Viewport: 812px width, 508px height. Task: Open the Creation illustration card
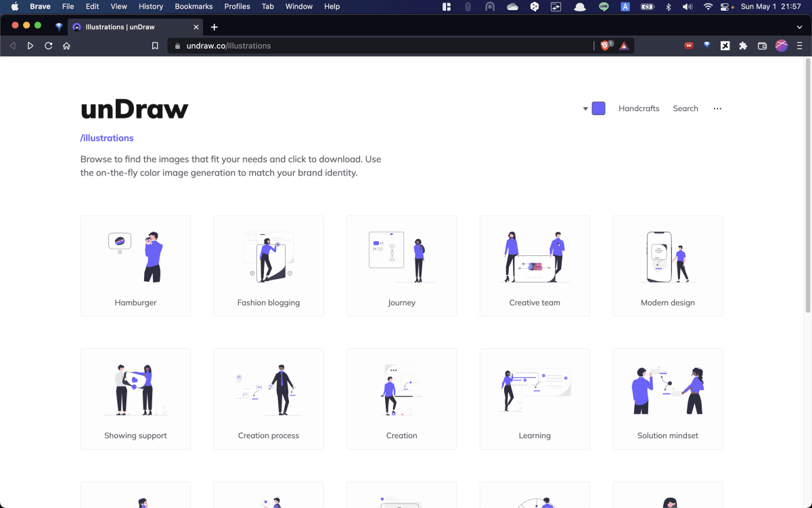coord(402,399)
